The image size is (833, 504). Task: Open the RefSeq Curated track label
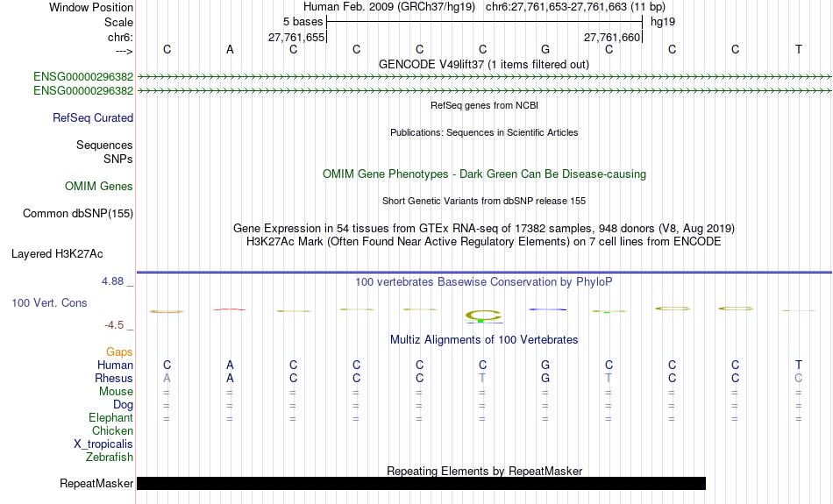[x=93, y=118]
